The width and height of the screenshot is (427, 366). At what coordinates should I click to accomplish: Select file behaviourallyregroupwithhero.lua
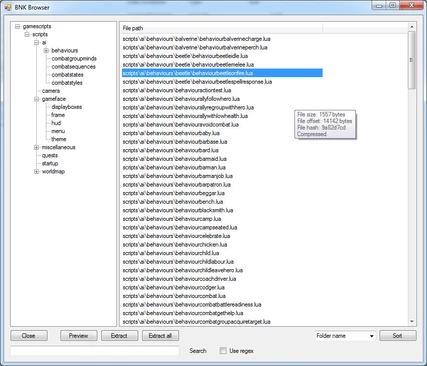[188, 107]
